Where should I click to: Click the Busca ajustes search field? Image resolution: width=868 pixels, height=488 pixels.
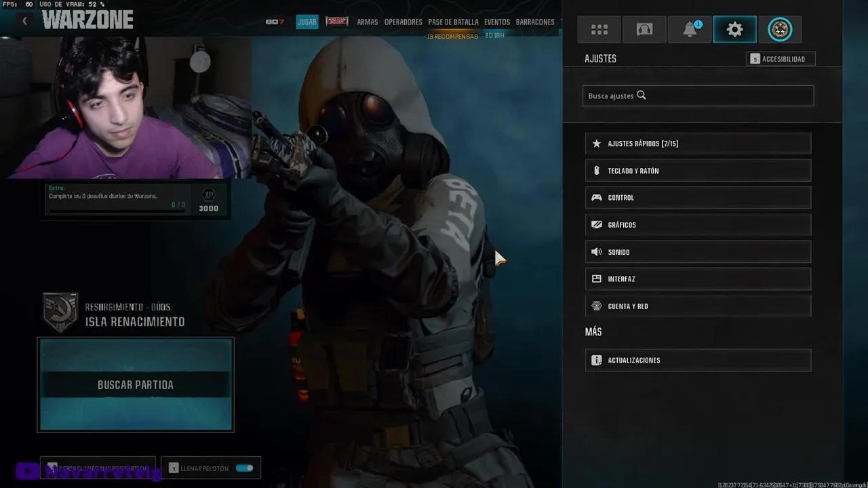point(698,96)
